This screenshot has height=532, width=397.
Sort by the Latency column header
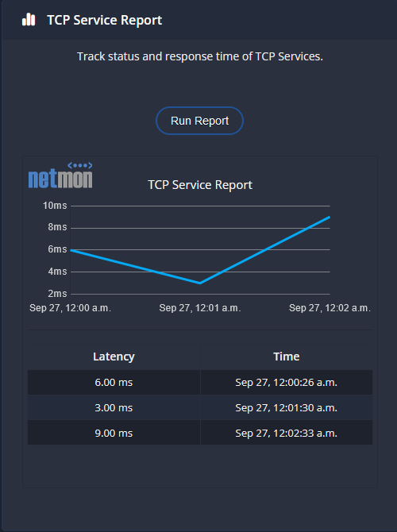click(x=114, y=357)
